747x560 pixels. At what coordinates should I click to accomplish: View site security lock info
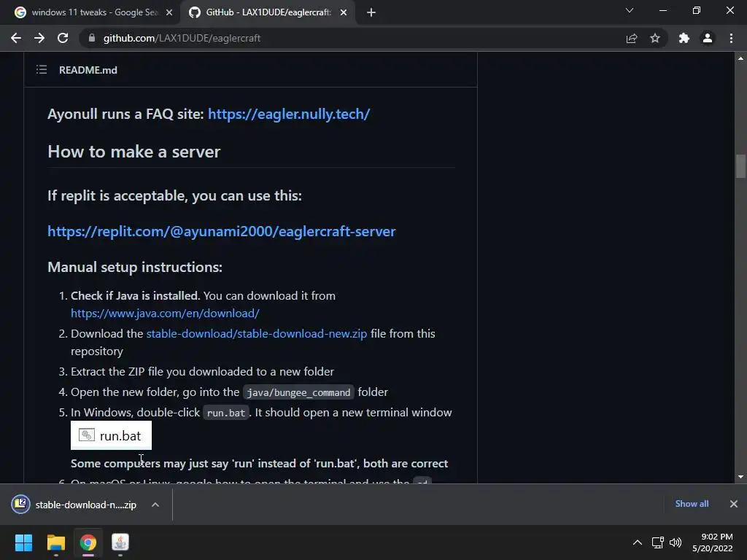click(92, 38)
